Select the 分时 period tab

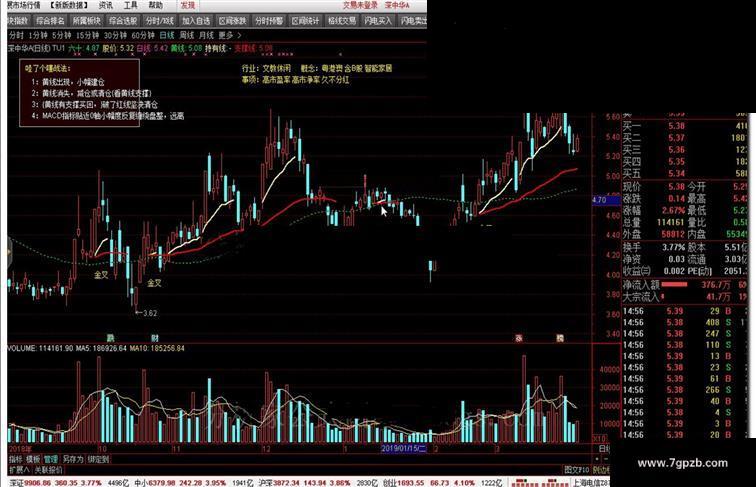coord(16,35)
